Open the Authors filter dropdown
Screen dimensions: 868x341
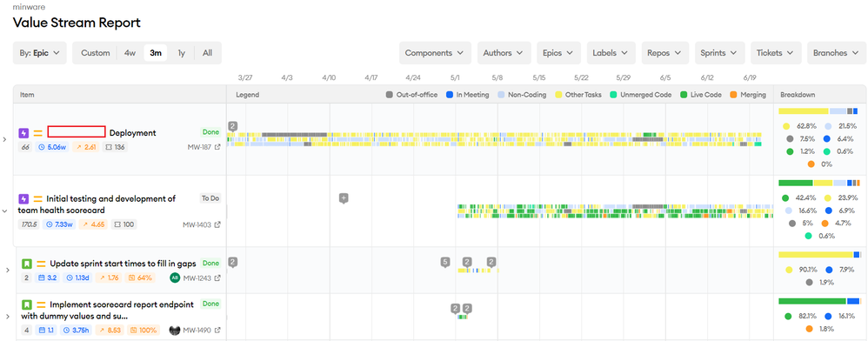pyautogui.click(x=504, y=53)
